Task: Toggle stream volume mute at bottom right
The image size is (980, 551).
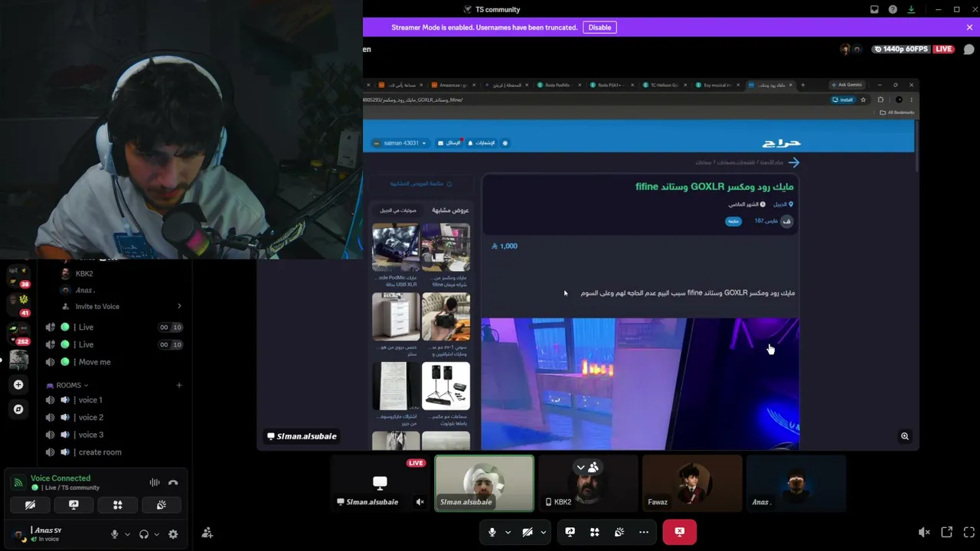Action: pyautogui.click(x=924, y=533)
